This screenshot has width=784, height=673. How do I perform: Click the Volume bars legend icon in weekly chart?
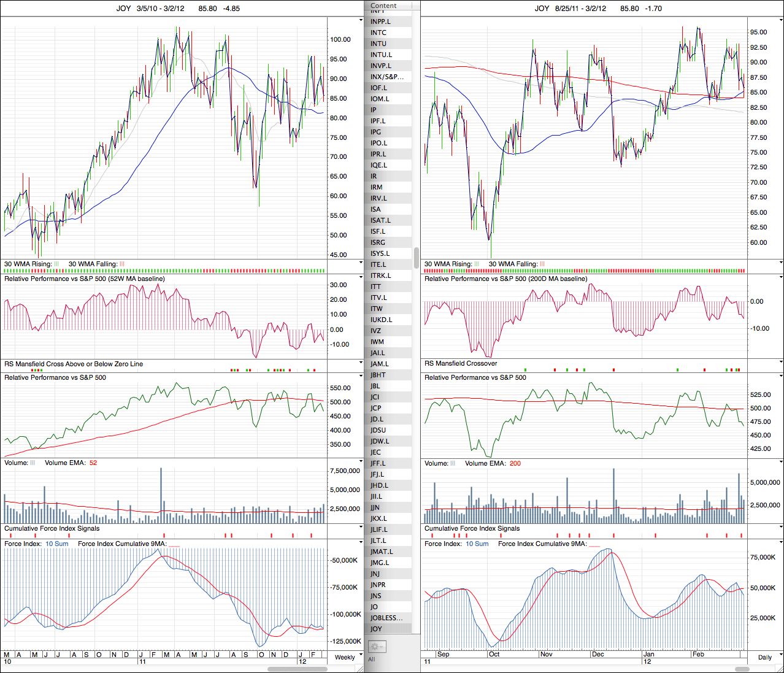click(x=33, y=463)
